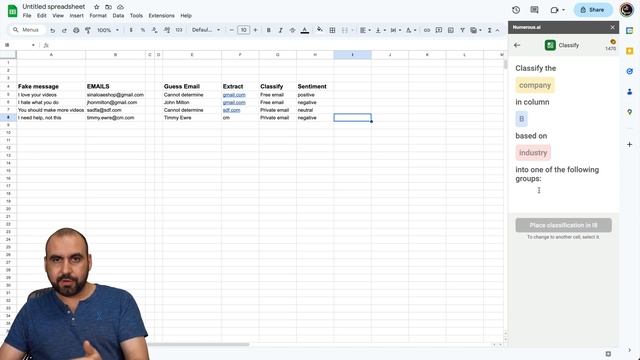Viewport: 640px width, 360px height.
Task: Open text rotation dropdown
Action: 411,30
